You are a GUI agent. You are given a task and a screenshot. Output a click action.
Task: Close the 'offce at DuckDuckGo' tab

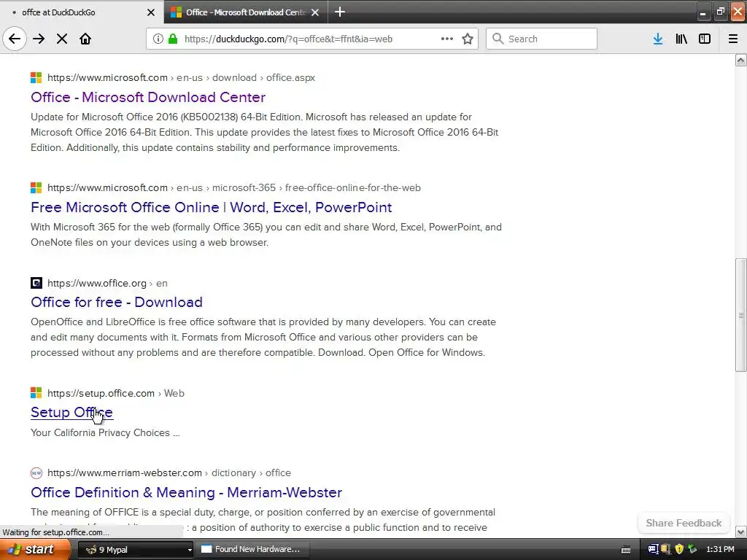(x=150, y=12)
